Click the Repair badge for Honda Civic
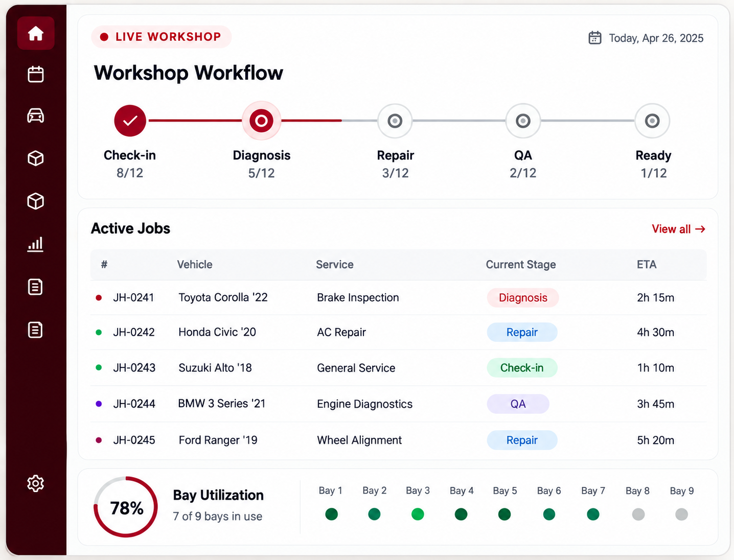Image resolution: width=734 pixels, height=560 pixels. (x=522, y=332)
